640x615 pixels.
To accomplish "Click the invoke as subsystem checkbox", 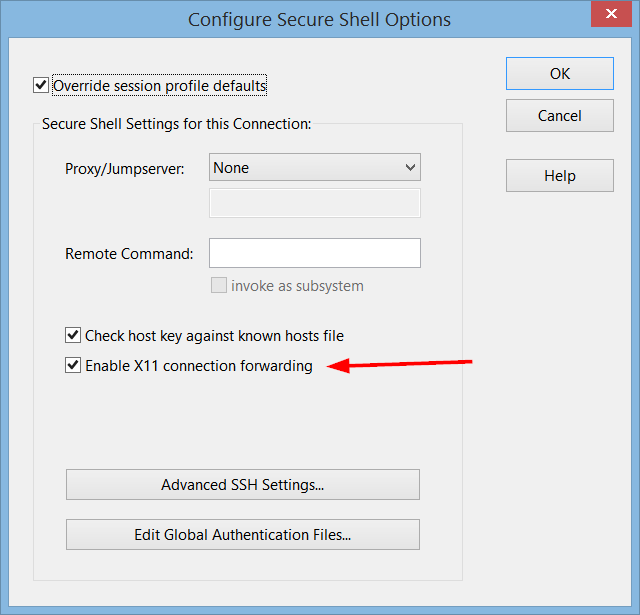I will 219,286.
